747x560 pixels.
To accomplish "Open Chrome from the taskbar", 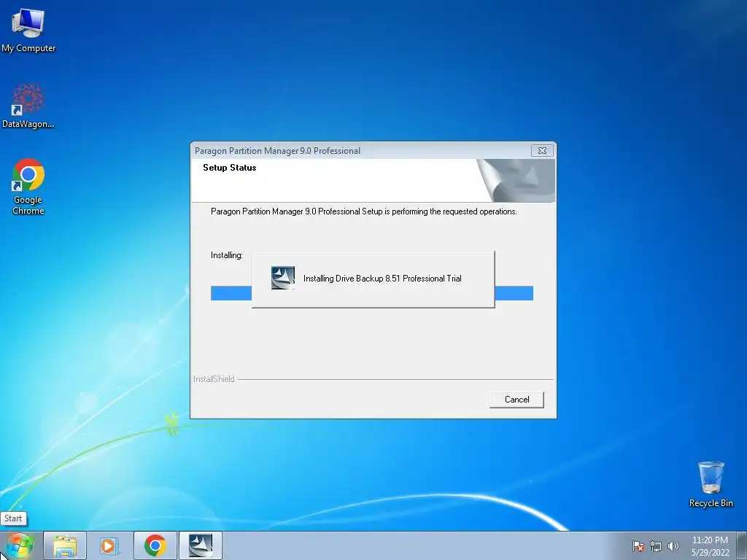I will pos(155,545).
